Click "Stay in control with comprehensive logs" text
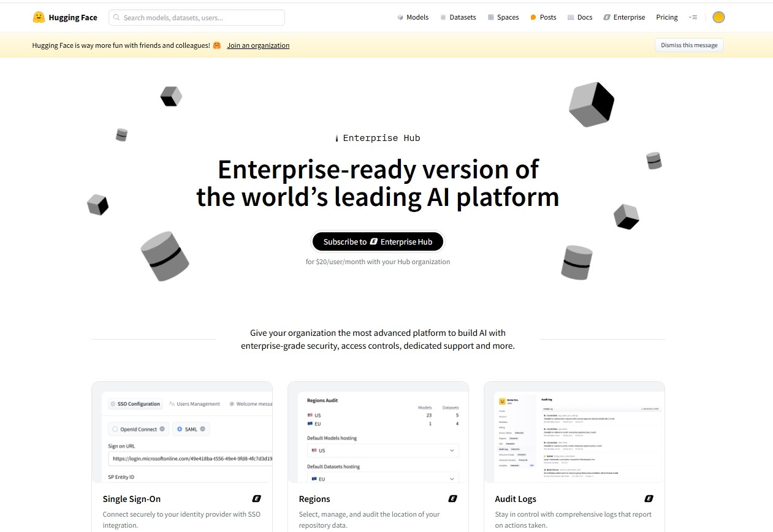 573,520
